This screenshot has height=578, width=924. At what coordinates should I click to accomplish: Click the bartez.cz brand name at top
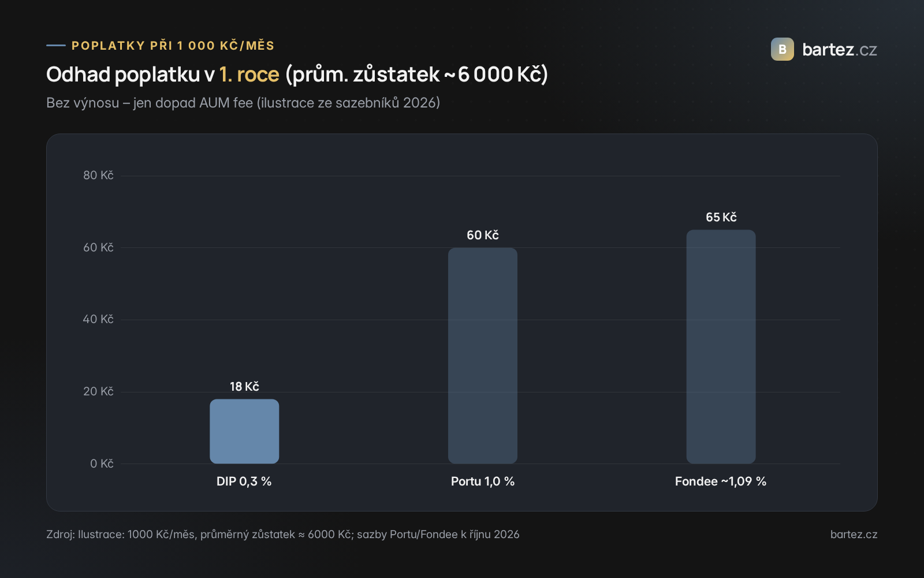(x=840, y=50)
